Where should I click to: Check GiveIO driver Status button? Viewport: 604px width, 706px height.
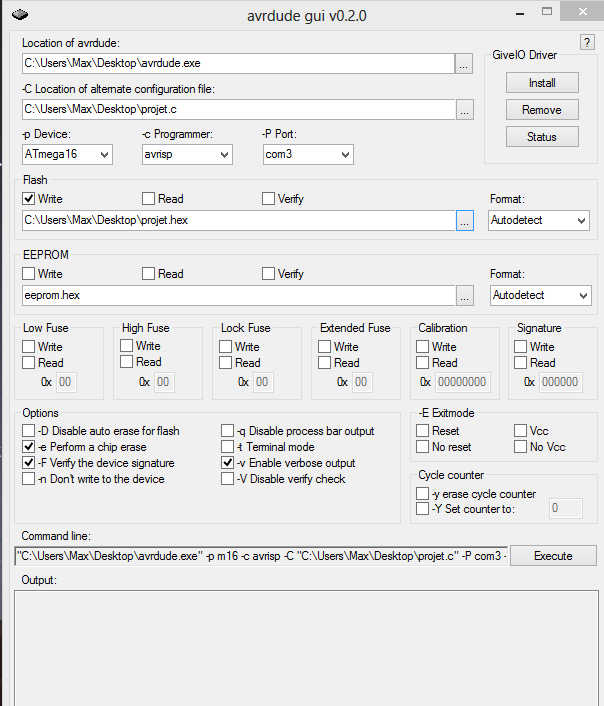(542, 137)
